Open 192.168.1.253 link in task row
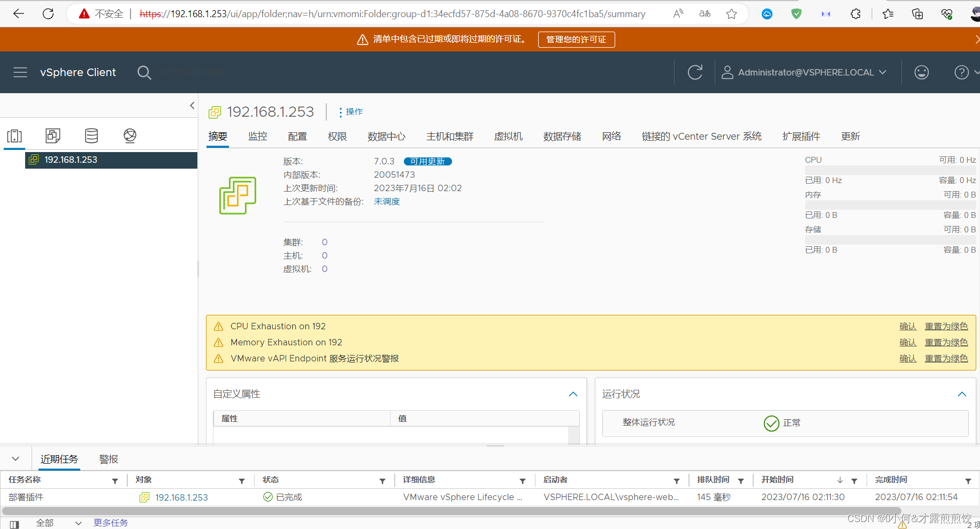Image resolution: width=980 pixels, height=529 pixels. [x=181, y=497]
